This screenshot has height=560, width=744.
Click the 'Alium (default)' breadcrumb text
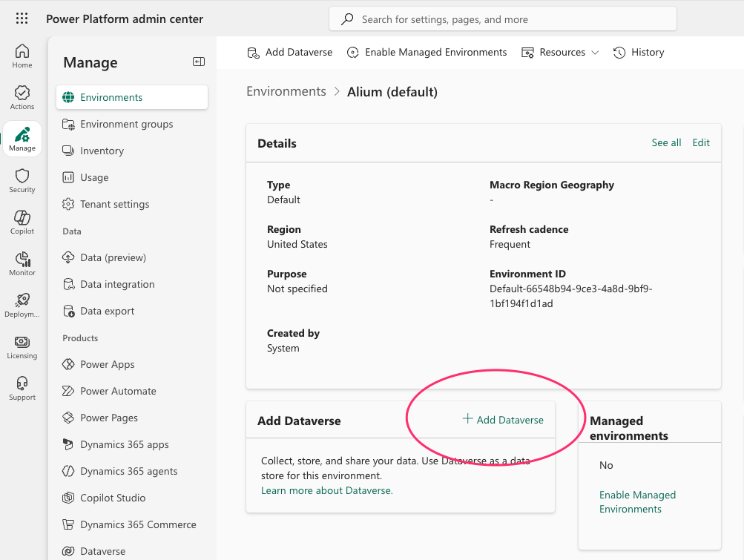click(x=392, y=92)
